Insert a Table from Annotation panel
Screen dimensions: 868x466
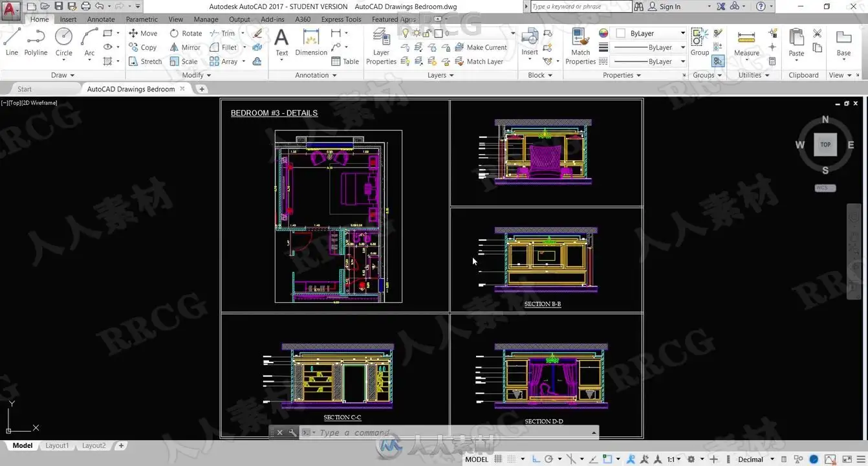[345, 61]
